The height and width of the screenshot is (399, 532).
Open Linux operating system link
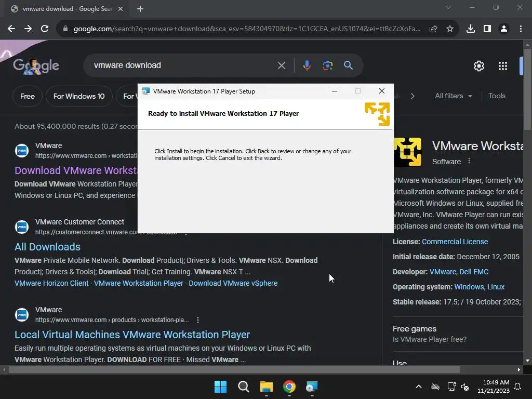tap(496, 287)
